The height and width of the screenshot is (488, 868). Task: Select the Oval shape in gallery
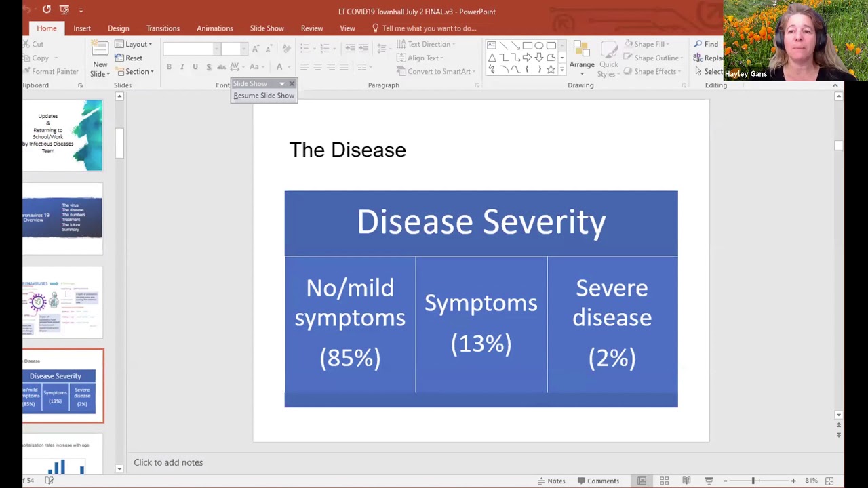tap(538, 45)
